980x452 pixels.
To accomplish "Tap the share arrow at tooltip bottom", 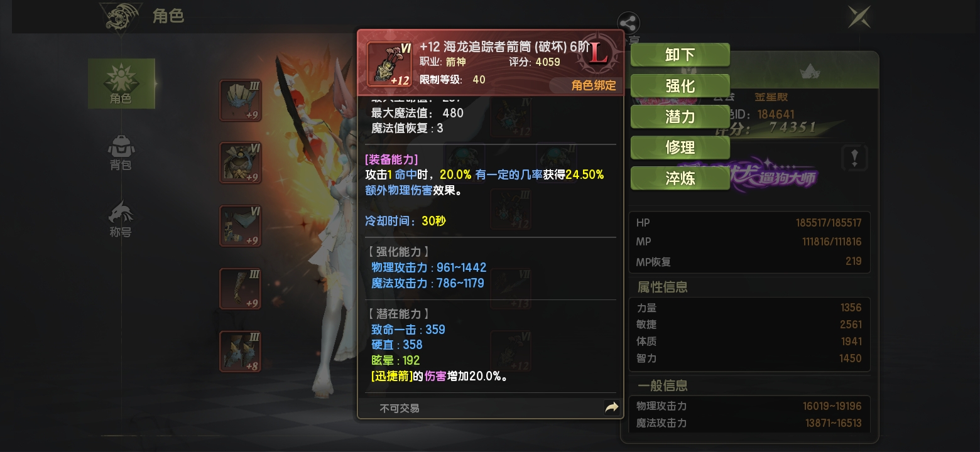I will point(611,407).
